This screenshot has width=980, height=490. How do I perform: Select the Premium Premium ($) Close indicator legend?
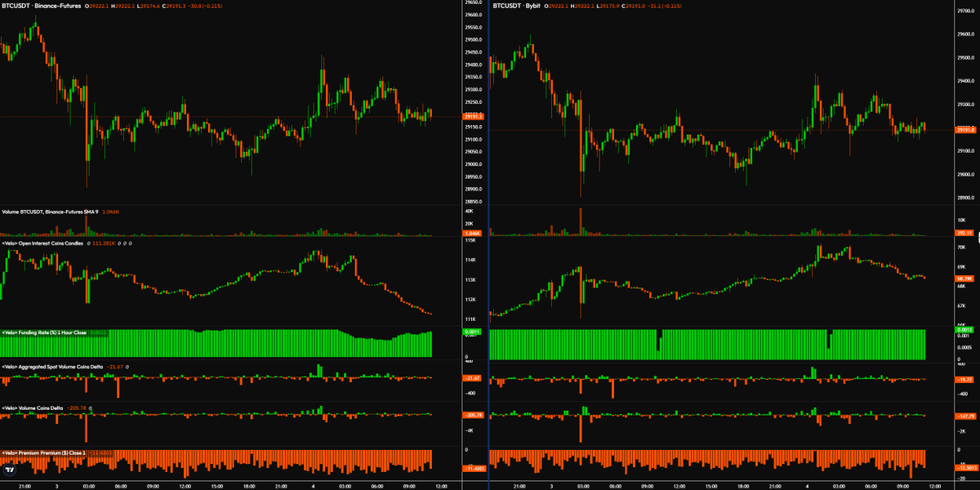tap(43, 452)
